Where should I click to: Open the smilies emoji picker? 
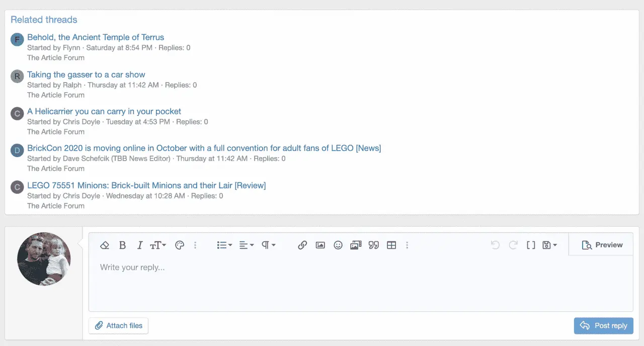point(338,245)
